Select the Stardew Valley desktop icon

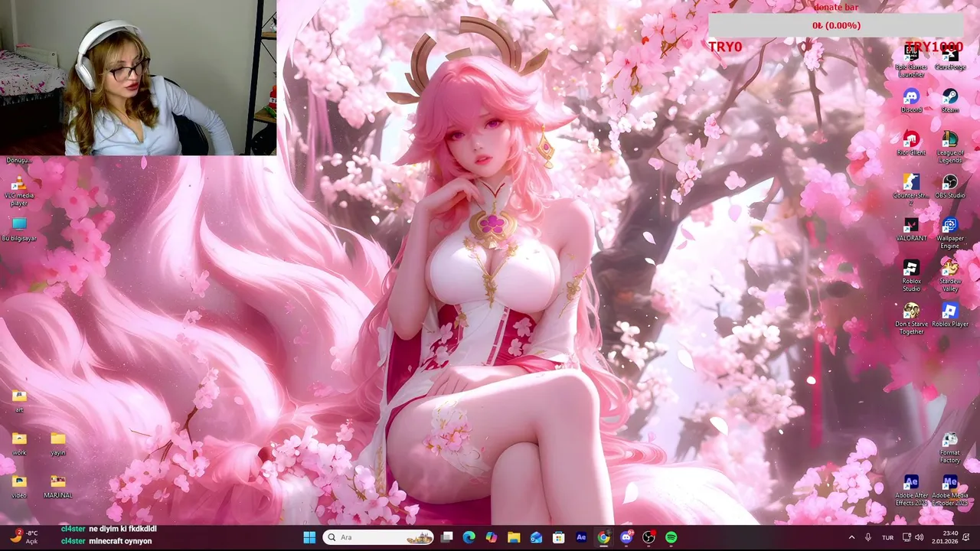pyautogui.click(x=950, y=275)
